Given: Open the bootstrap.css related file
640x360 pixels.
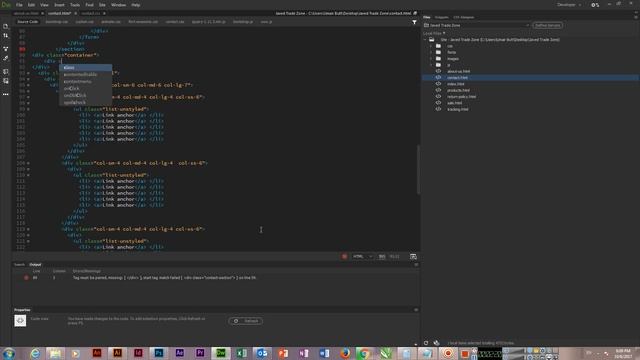Looking at the screenshot, I should pyautogui.click(x=56, y=22).
